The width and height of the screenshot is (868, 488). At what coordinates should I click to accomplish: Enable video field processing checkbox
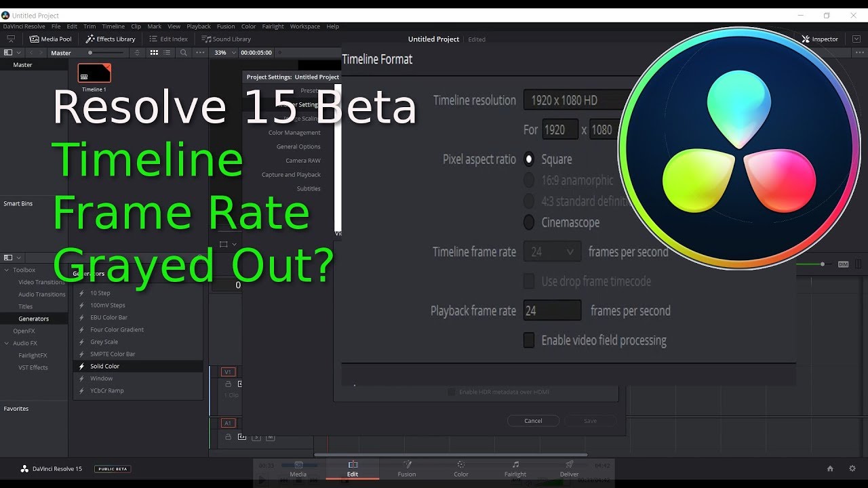[x=529, y=340]
